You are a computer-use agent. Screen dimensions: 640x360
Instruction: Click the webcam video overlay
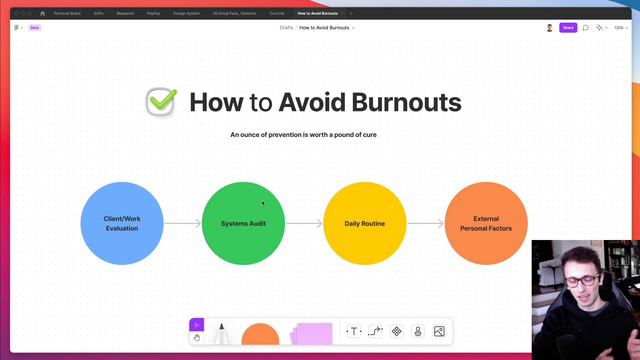pyautogui.click(x=586, y=300)
